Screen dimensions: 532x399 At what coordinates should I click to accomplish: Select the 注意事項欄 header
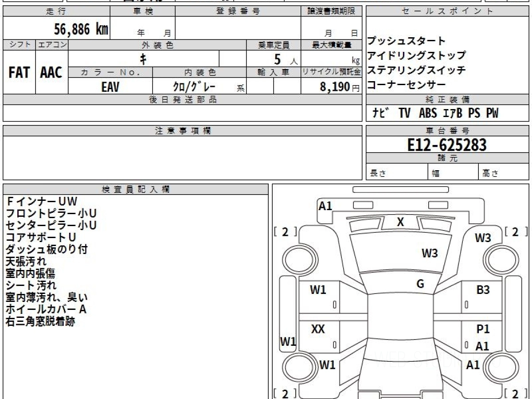point(183,131)
